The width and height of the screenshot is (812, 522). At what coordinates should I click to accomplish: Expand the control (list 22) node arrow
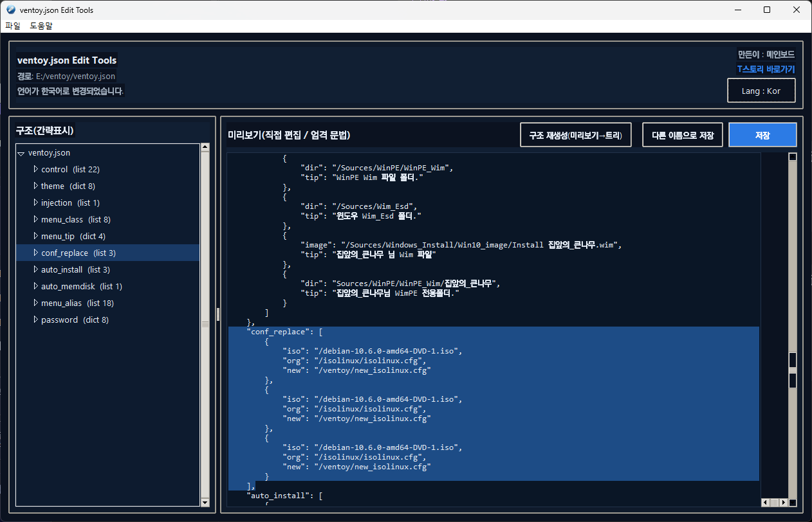(x=36, y=169)
